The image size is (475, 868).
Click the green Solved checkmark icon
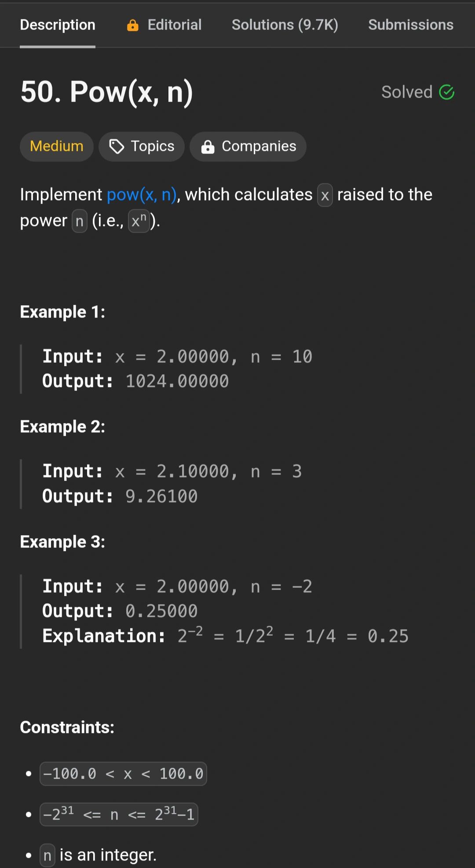pyautogui.click(x=447, y=92)
